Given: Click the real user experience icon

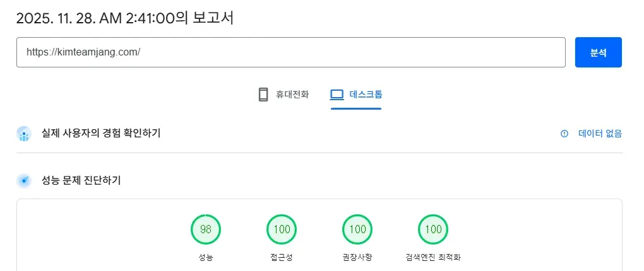Looking at the screenshot, I should click(x=24, y=134).
